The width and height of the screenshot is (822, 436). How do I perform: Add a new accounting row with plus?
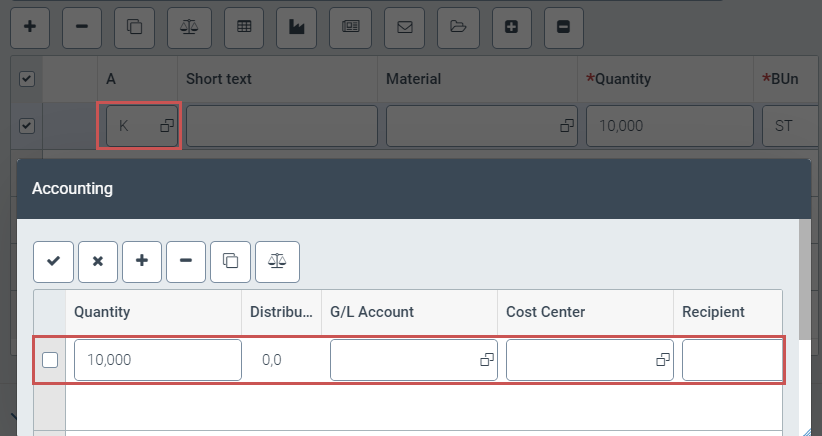tap(142, 261)
